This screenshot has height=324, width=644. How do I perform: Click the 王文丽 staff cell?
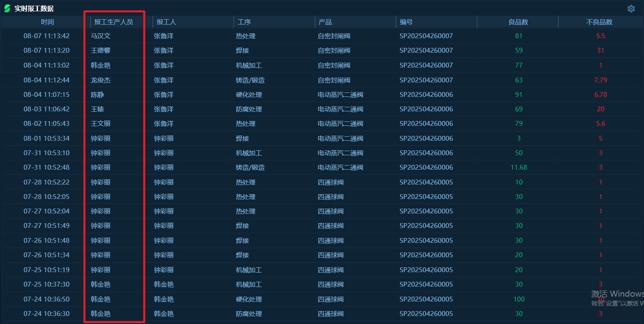pyautogui.click(x=100, y=124)
